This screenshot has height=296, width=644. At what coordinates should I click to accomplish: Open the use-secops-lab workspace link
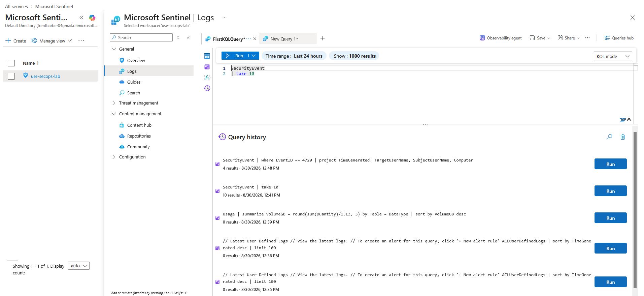(45, 76)
